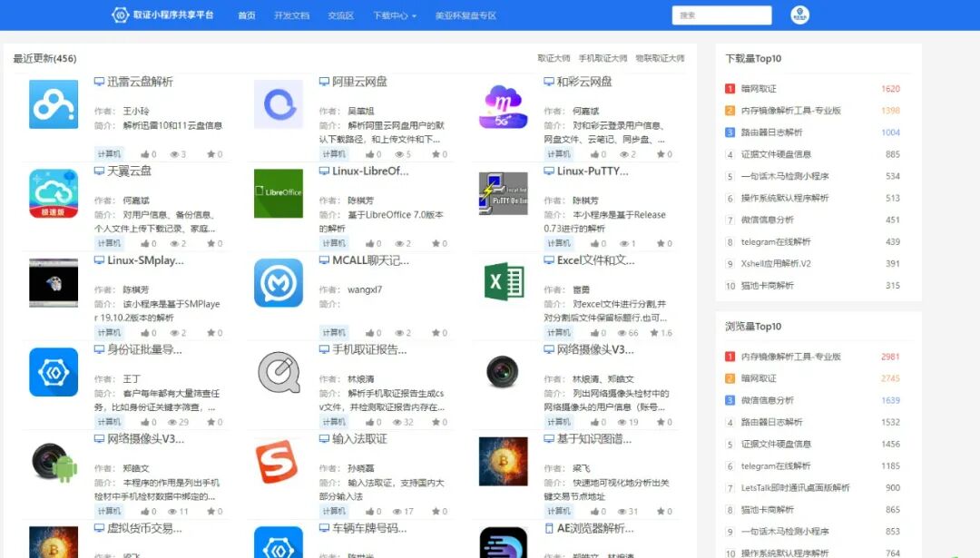Open the 阿里云网盘 app icon
This screenshot has width=980, height=558.
point(279,104)
